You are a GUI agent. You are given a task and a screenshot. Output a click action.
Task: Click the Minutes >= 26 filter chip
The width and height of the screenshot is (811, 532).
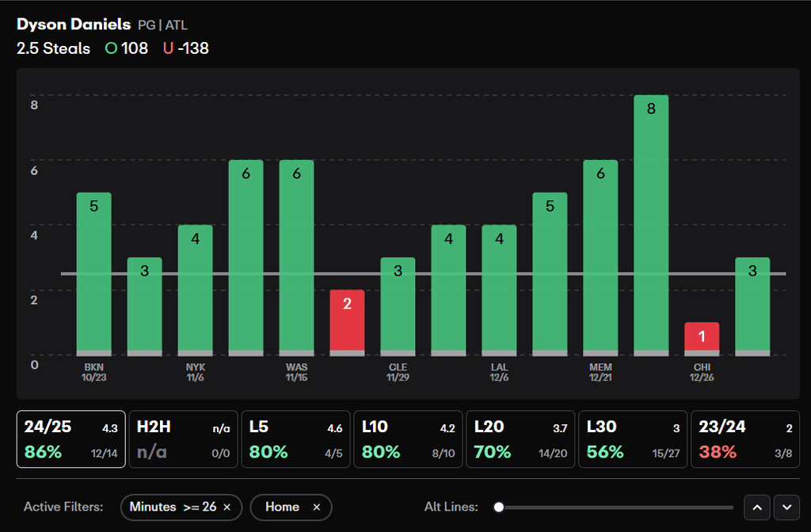click(181, 507)
